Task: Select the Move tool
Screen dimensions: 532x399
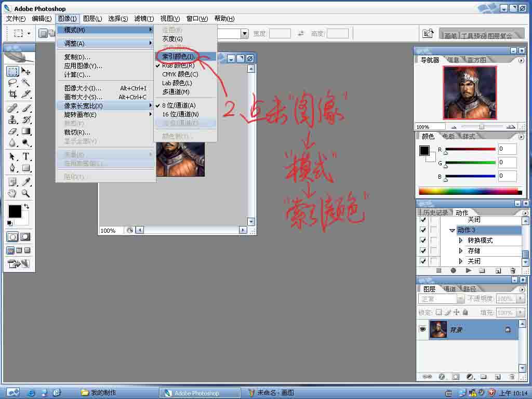Action: [x=26, y=71]
